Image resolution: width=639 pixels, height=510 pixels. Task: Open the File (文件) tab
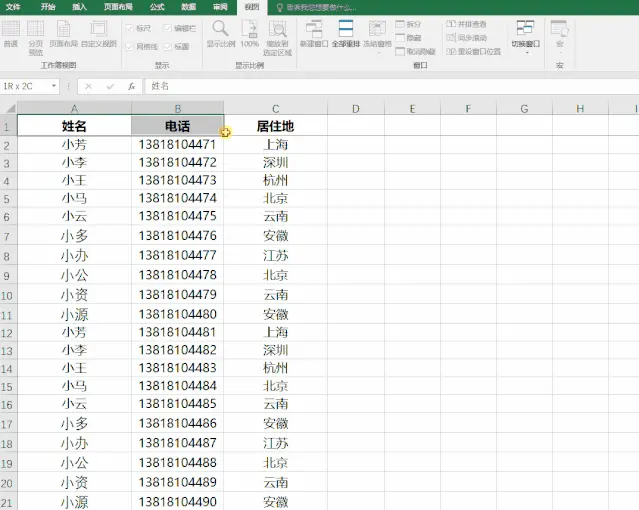[13, 7]
